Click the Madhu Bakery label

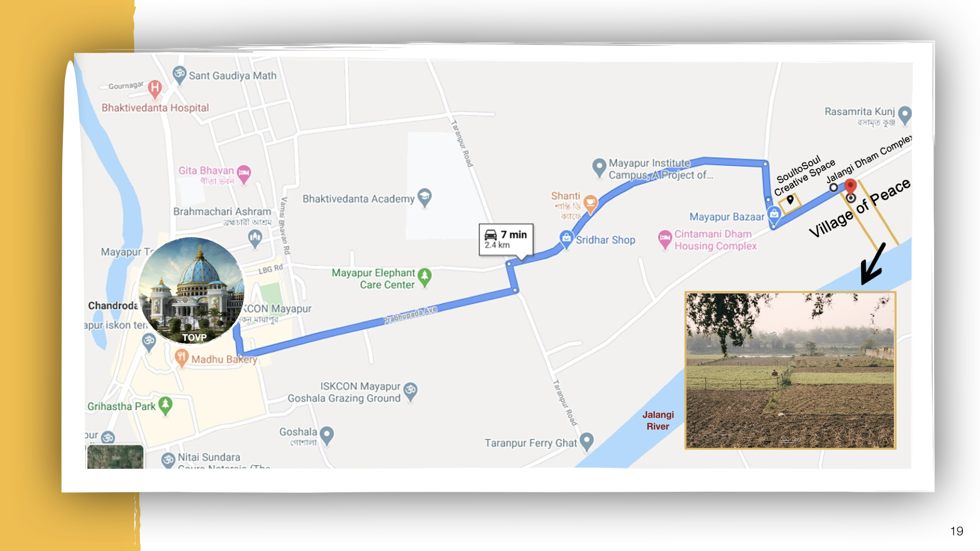[224, 359]
